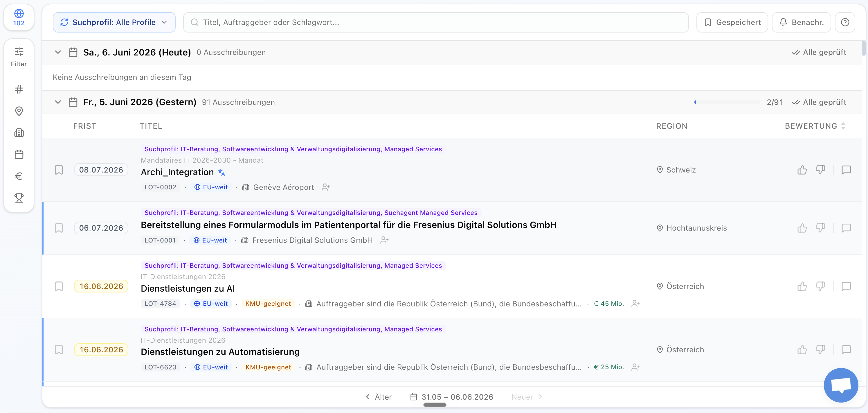The height and width of the screenshot is (413, 868).
Task: Click the REGION column header
Action: [x=671, y=126]
